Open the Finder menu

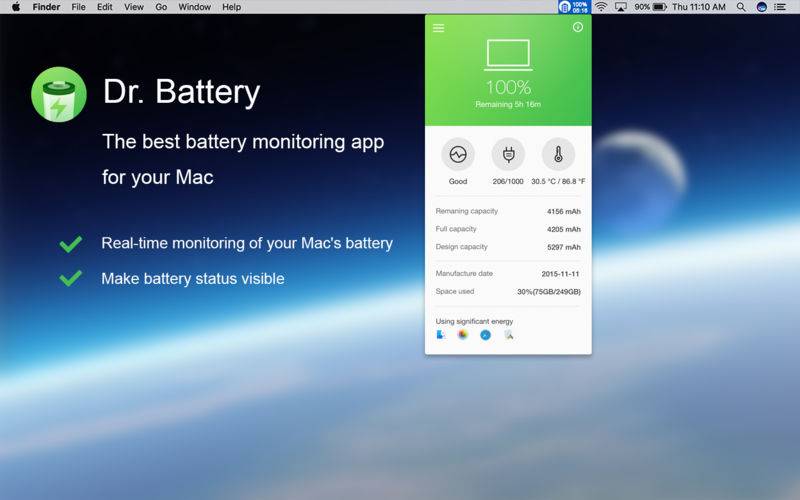46,7
